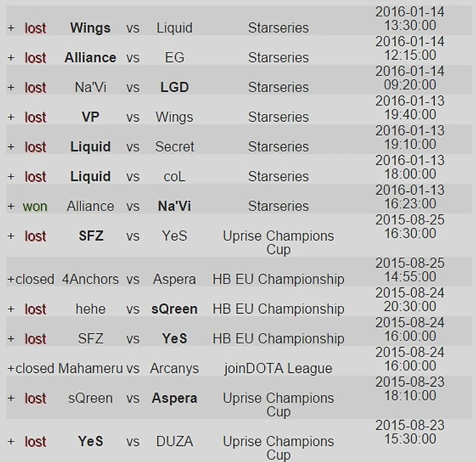Expand the Alliance vs EG match row
This screenshot has height=462, width=476.
10,57
